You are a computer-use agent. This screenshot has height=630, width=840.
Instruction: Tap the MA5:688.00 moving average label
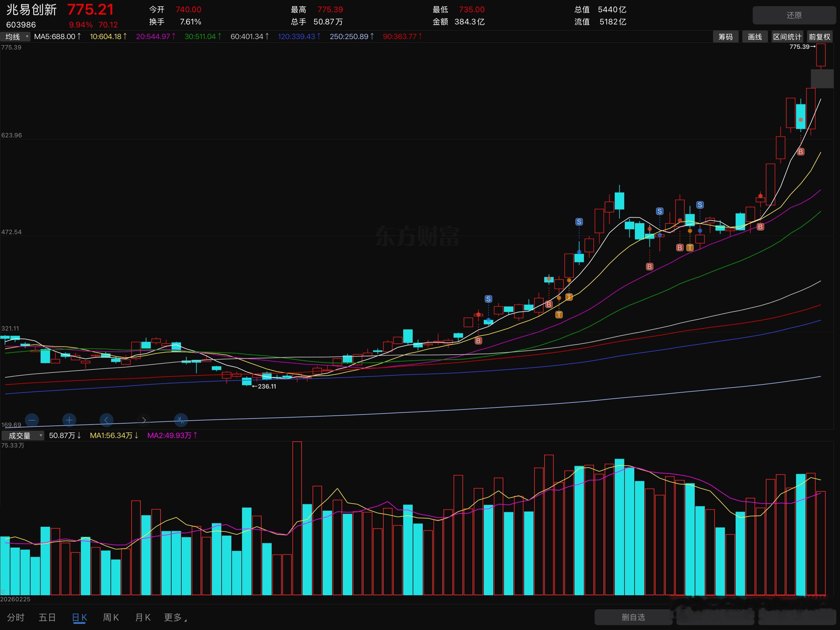57,36
